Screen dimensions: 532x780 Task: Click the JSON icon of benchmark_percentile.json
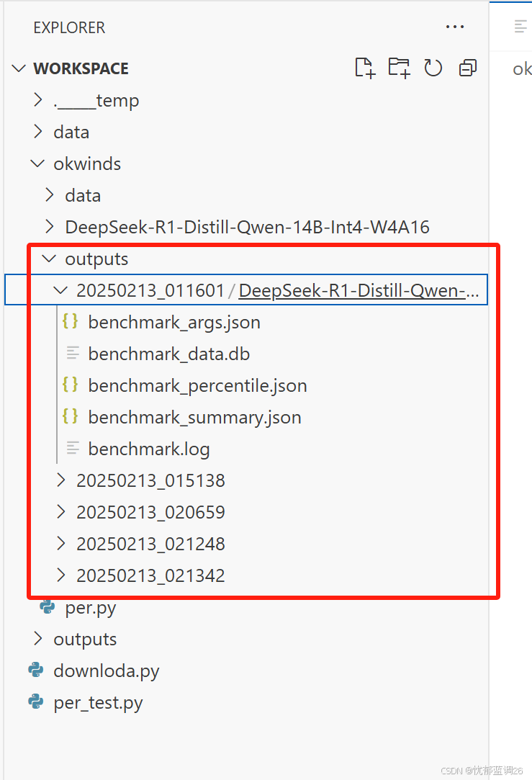(x=70, y=385)
